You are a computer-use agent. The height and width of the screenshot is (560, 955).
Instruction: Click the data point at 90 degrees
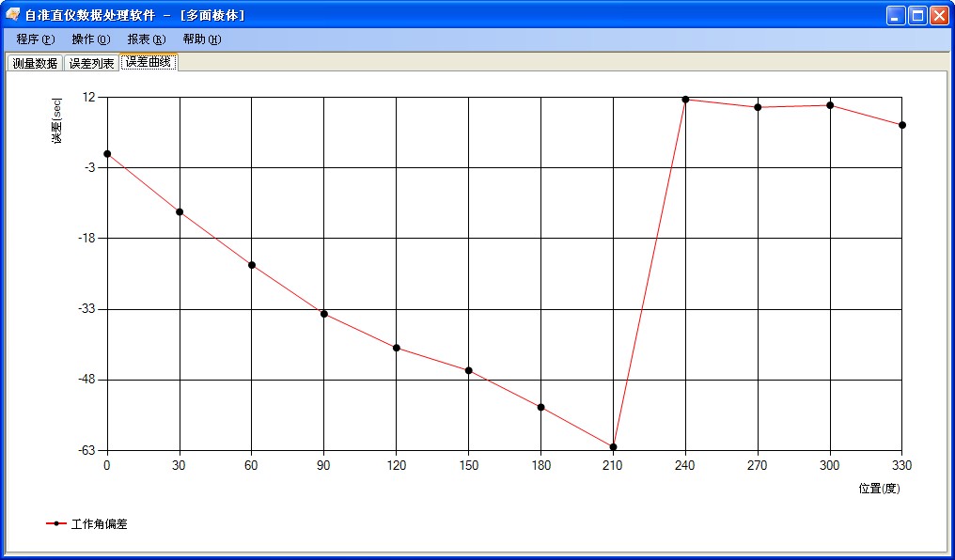coord(323,314)
